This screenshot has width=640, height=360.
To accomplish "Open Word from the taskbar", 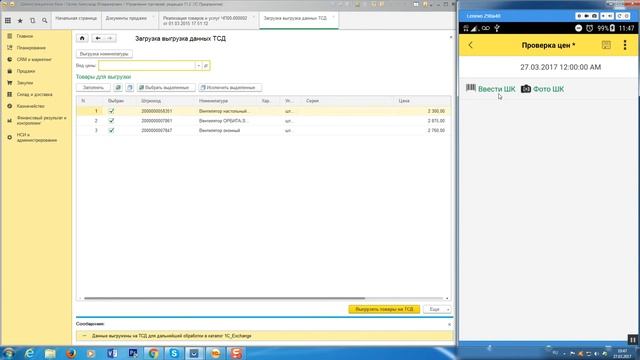I will 112,353.
